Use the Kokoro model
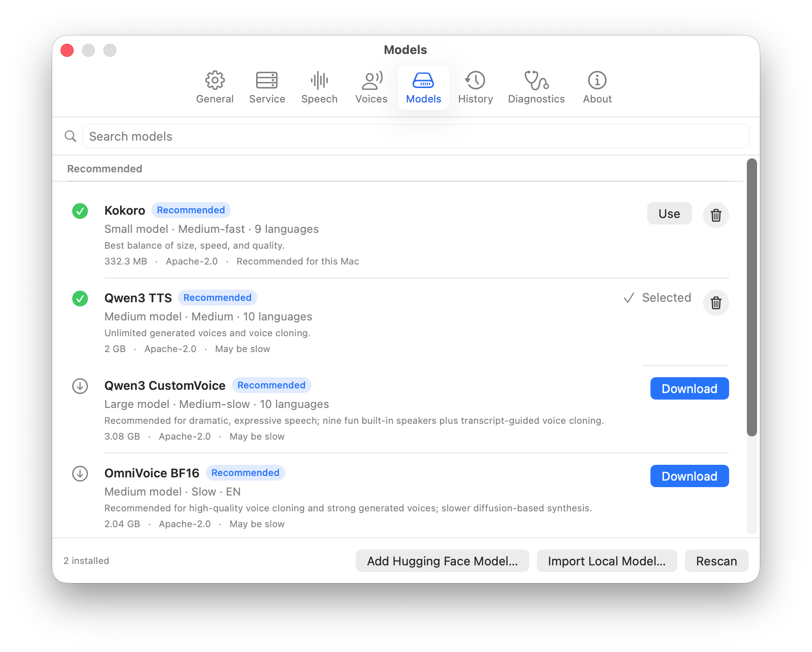 click(669, 214)
